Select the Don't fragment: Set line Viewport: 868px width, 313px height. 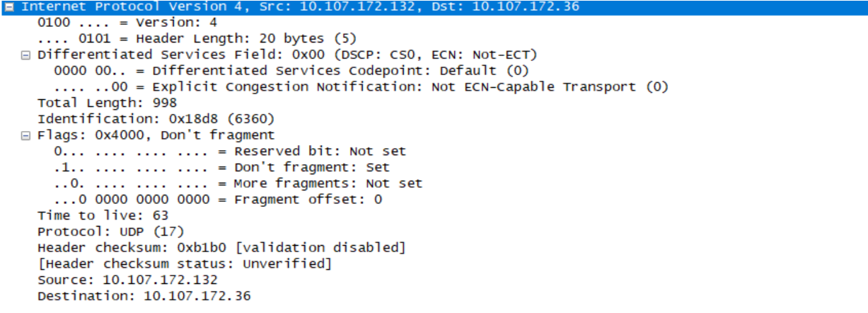(x=221, y=167)
